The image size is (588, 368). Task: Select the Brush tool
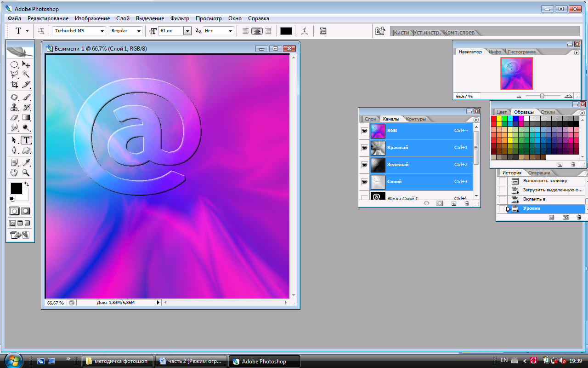(26, 98)
